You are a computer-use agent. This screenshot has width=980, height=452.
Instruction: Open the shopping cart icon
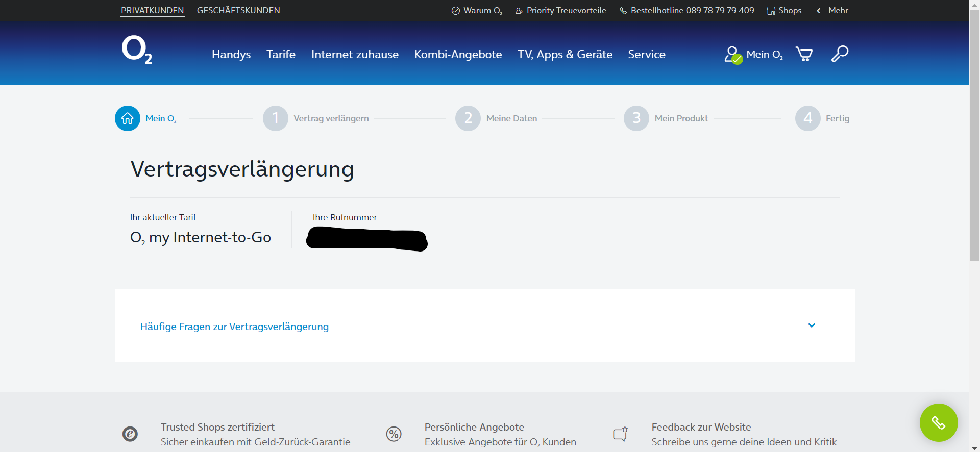point(804,54)
